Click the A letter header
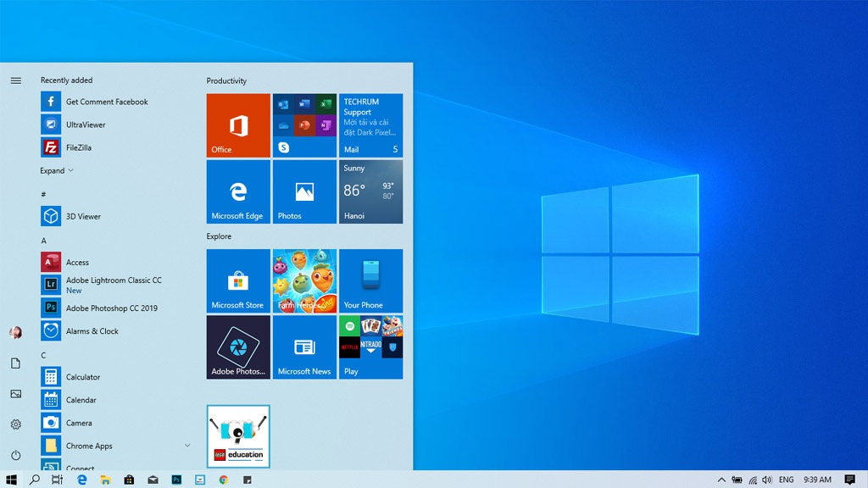Screen dimensions: 868x488 tap(44, 241)
